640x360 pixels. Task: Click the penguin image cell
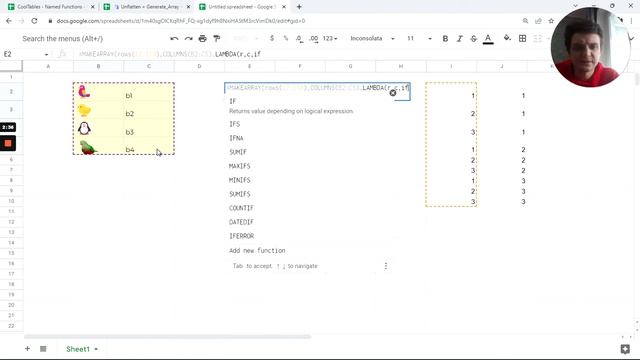pyautogui.click(x=98, y=129)
